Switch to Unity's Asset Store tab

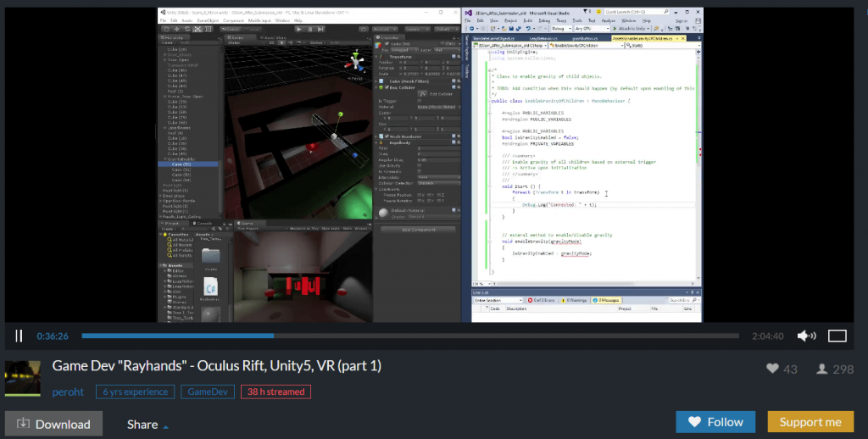(x=273, y=37)
